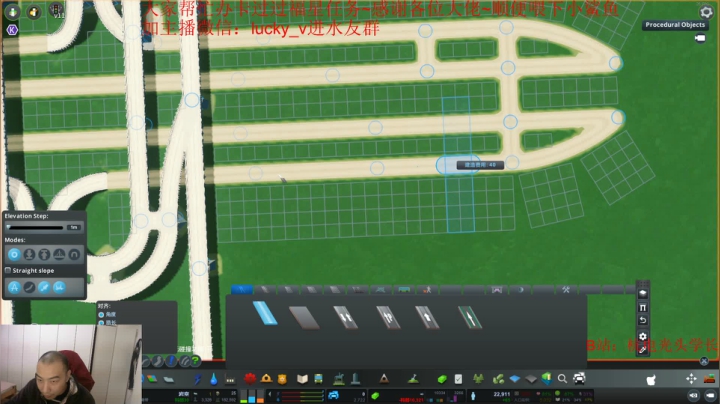This screenshot has height=404, width=720.
Task: Open the Public transport bus menu
Action: pos(318,379)
